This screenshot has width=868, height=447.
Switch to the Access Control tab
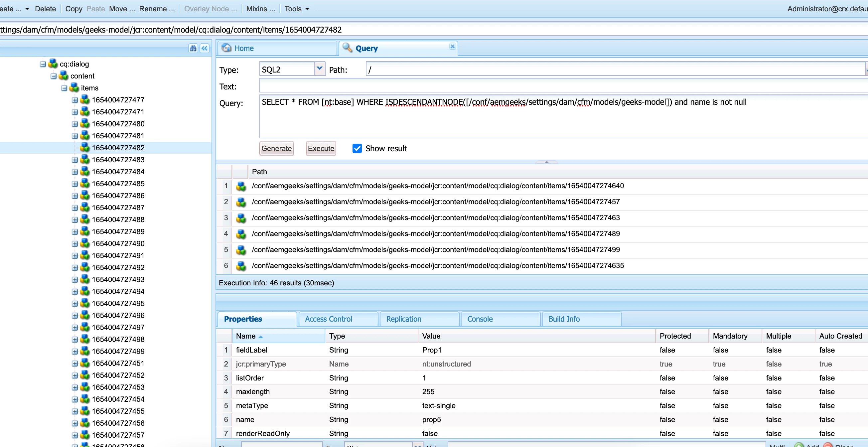tap(328, 319)
